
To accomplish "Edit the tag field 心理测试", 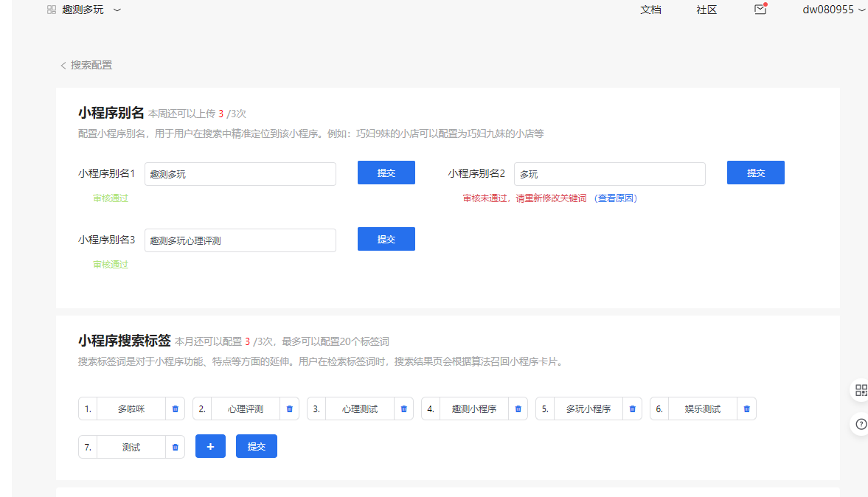I will [x=360, y=409].
